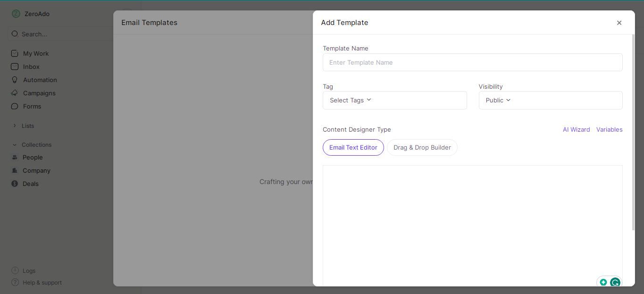The image size is (644, 294).
Task: Open the Grammarly suggestions icon
Action: 615,283
